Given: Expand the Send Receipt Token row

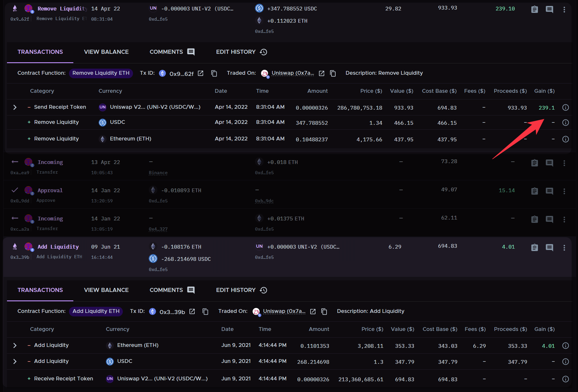Looking at the screenshot, I should point(15,107).
